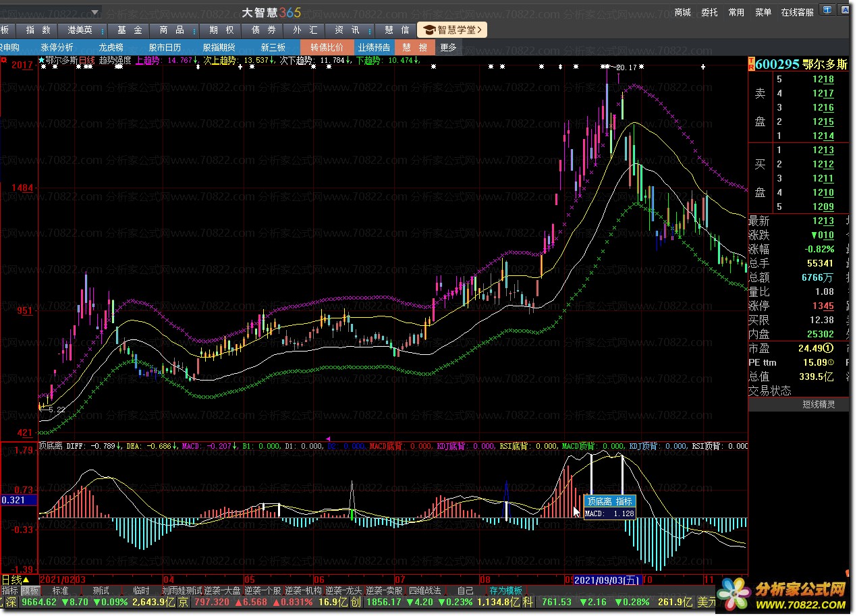Image resolution: width=857 pixels, height=616 pixels.
Task: Click the 2021/09/03(五) date marker
Action: point(607,580)
